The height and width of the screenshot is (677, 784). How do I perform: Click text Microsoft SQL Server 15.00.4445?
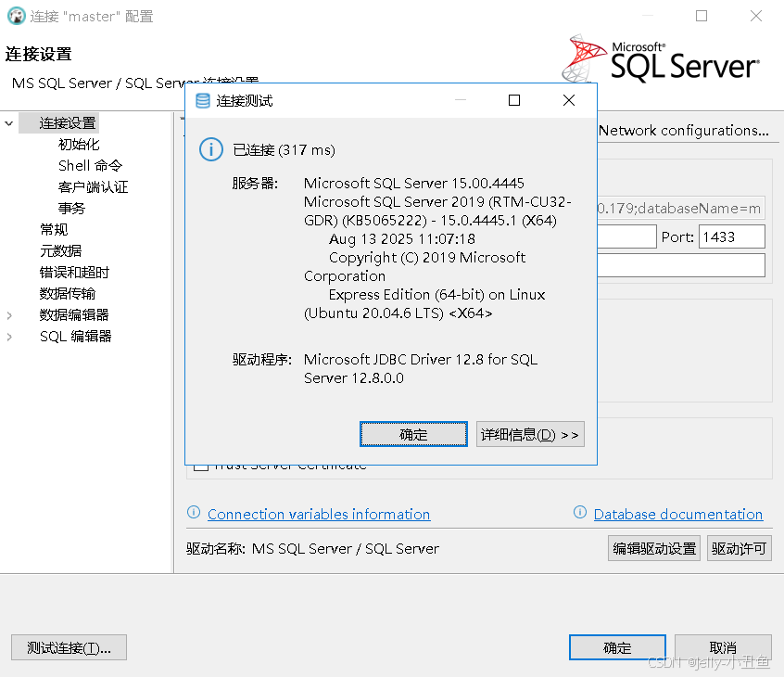pyautogui.click(x=414, y=183)
